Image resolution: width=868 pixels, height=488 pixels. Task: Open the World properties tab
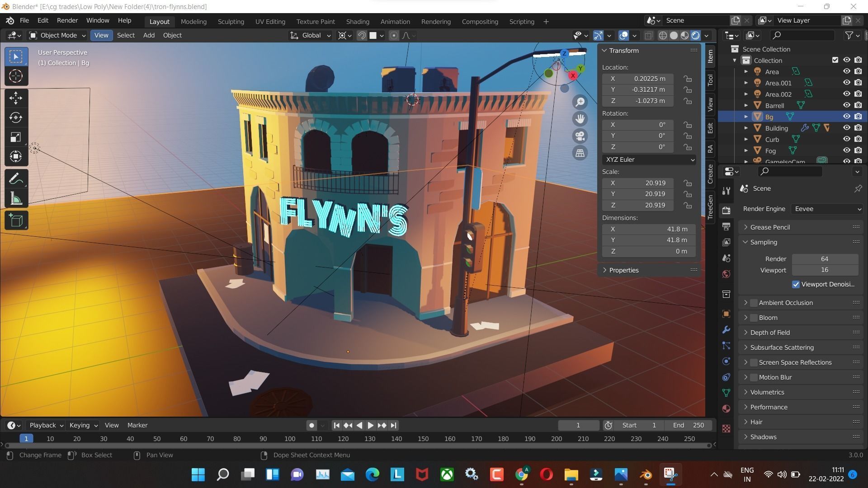point(726,274)
